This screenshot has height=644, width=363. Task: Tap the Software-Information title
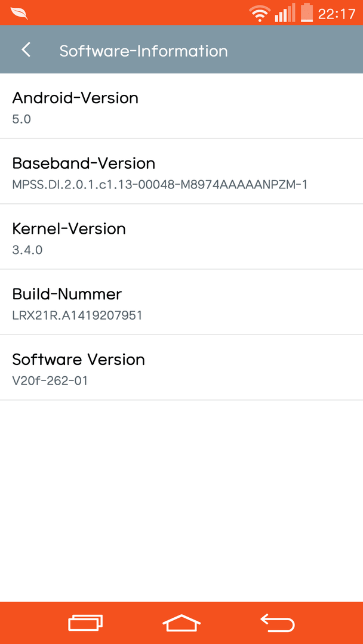(x=143, y=51)
